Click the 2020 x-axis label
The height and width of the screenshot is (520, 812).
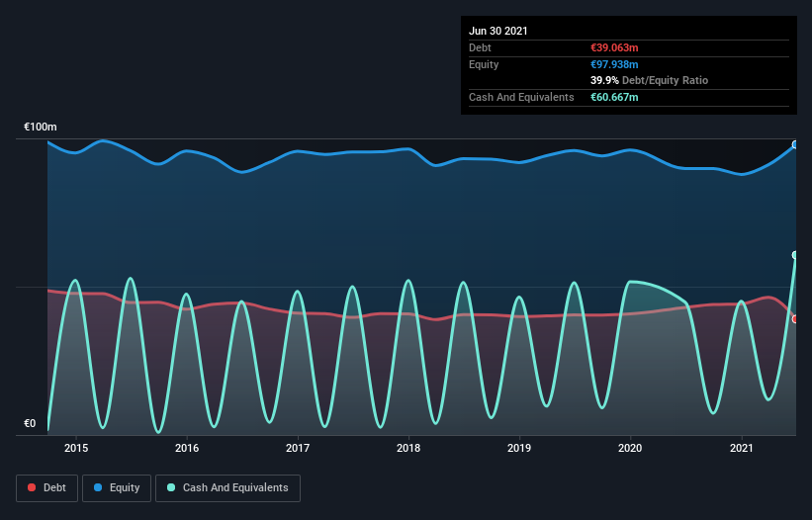pos(630,448)
